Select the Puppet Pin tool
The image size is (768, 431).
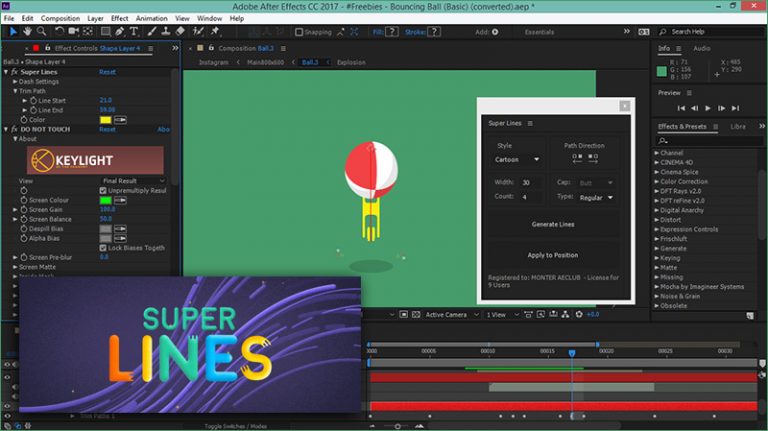pyautogui.click(x=215, y=32)
